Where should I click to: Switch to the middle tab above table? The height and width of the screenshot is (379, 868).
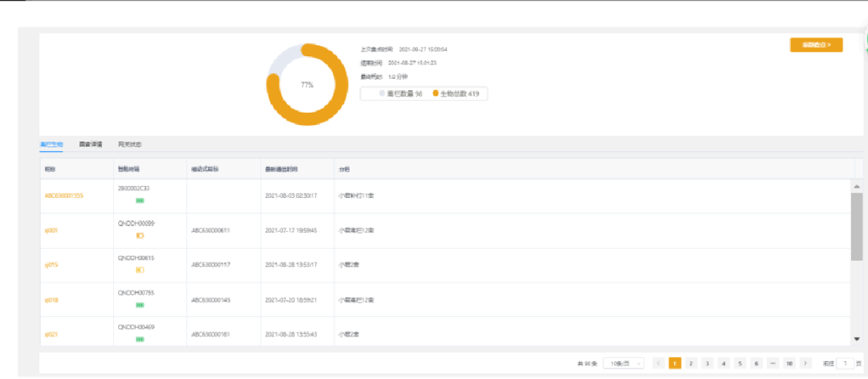tap(90, 145)
